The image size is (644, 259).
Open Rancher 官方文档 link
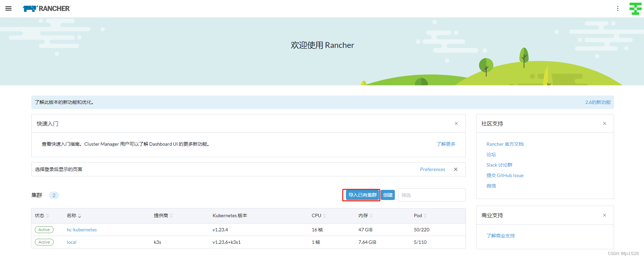click(x=505, y=144)
